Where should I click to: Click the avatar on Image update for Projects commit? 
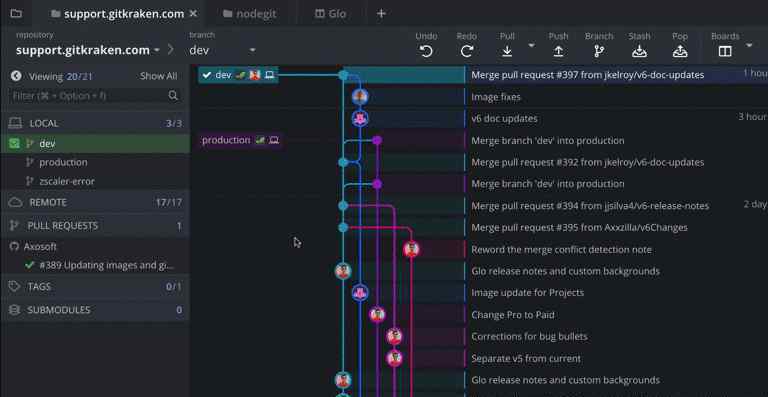click(x=360, y=293)
